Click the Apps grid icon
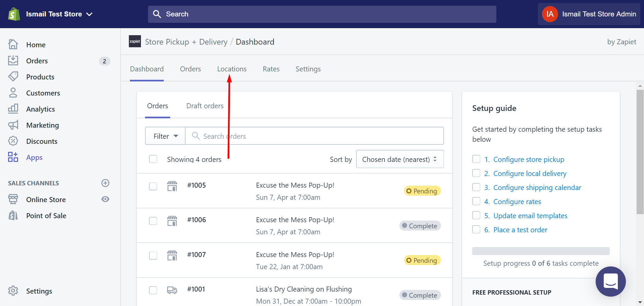This screenshot has height=306, width=644. (x=13, y=157)
